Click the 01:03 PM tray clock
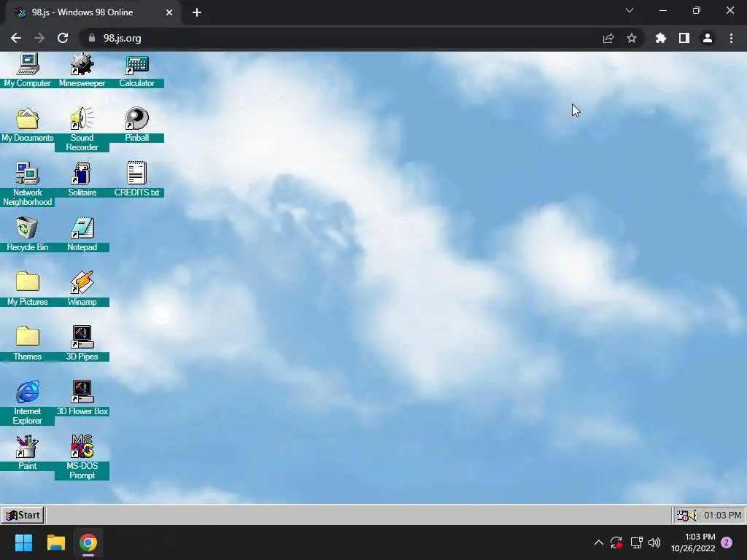The width and height of the screenshot is (747, 560). pos(722,516)
